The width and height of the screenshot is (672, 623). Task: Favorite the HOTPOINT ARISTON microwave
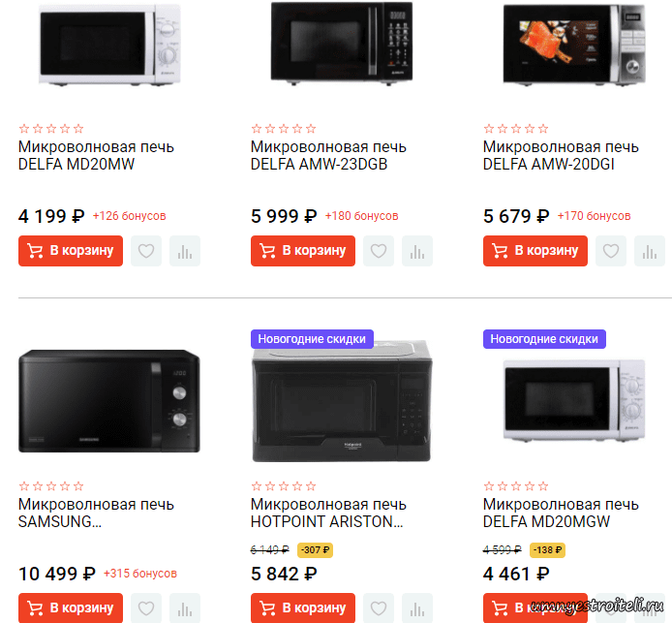[379, 608]
